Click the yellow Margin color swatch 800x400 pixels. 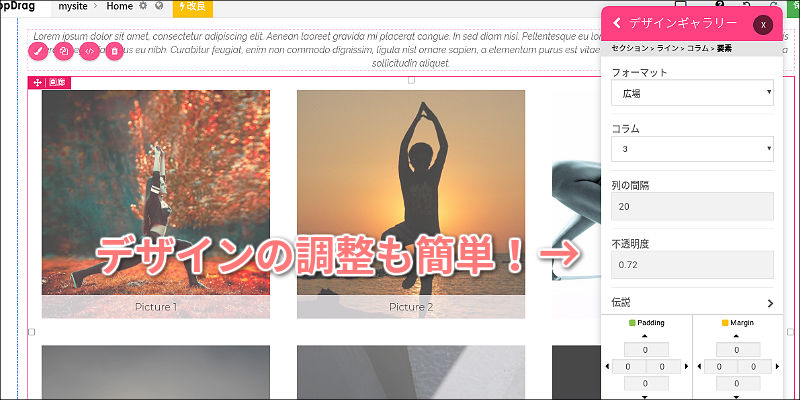pyautogui.click(x=725, y=323)
